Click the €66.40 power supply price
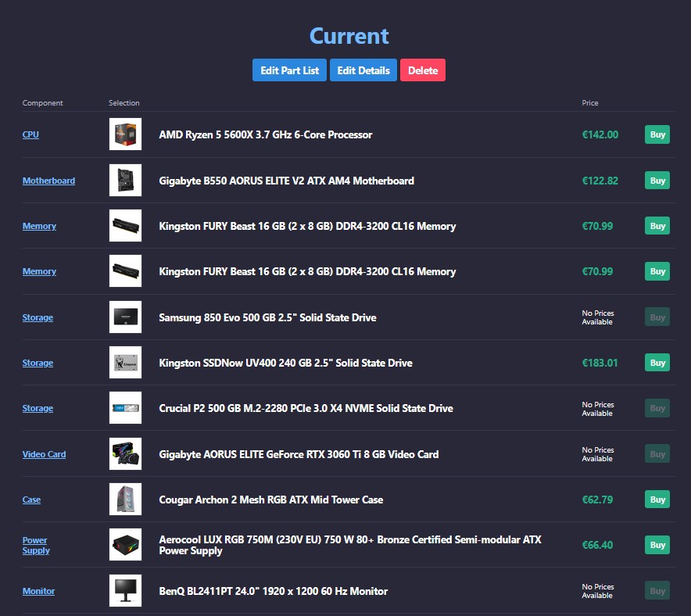 (597, 545)
